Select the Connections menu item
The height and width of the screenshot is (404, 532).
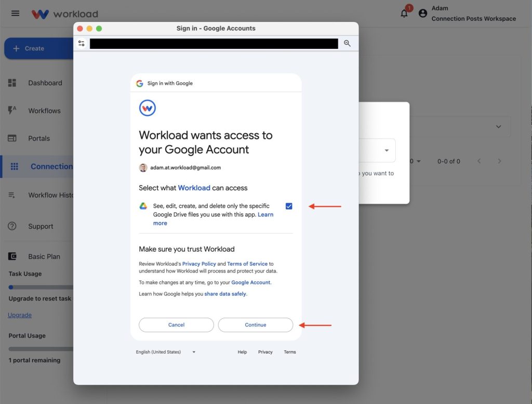point(37,166)
